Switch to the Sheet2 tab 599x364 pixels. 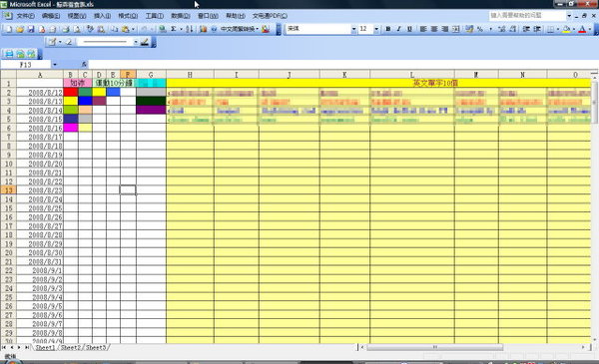[71, 348]
